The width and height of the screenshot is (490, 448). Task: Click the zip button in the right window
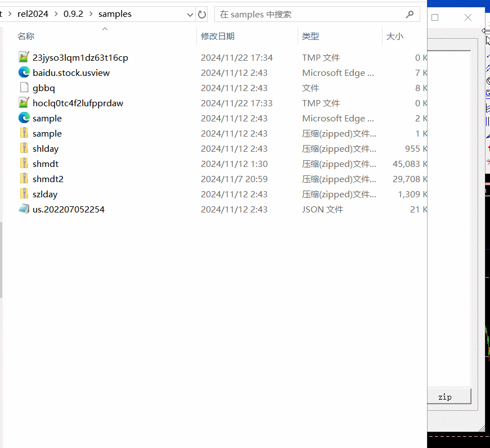(449, 397)
